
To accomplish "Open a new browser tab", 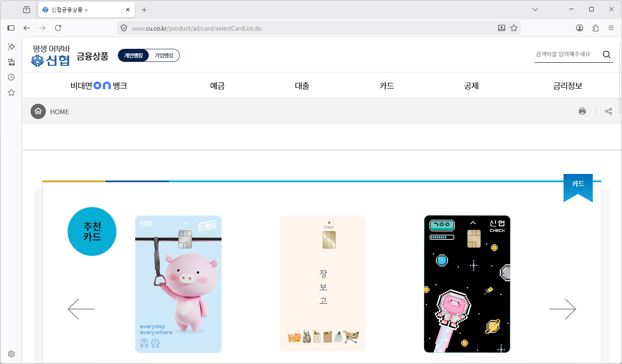I will [144, 10].
